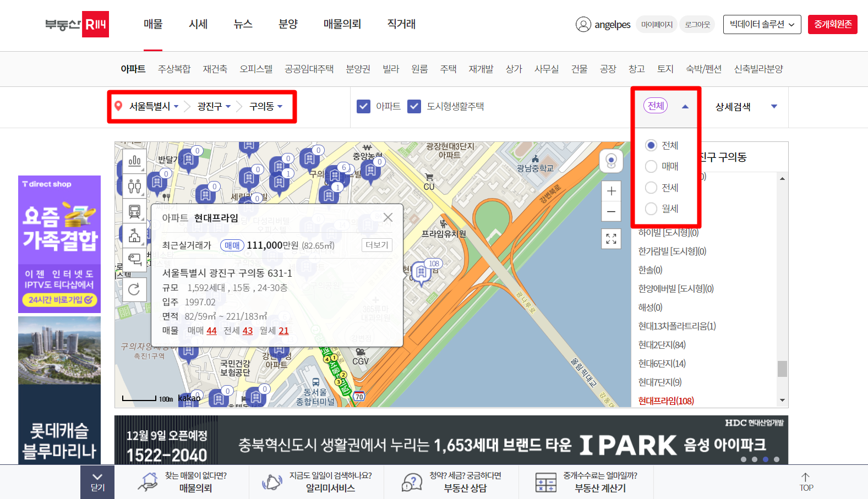Open the 매물 main menu
This screenshot has width=868, height=499.
click(x=153, y=24)
